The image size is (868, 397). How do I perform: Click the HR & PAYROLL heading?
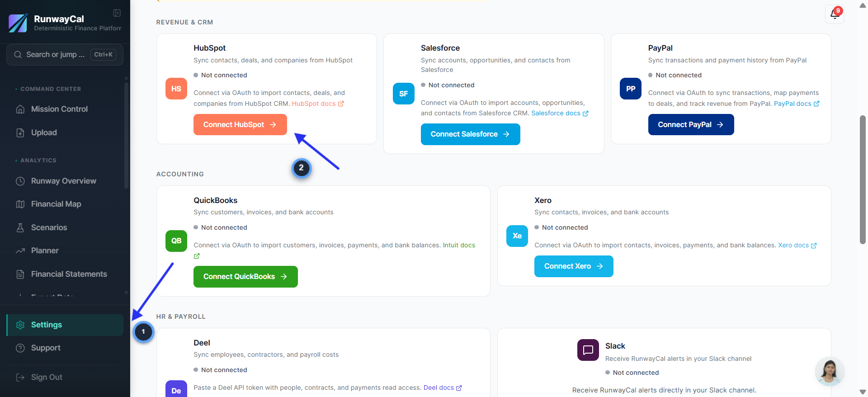[x=181, y=317]
